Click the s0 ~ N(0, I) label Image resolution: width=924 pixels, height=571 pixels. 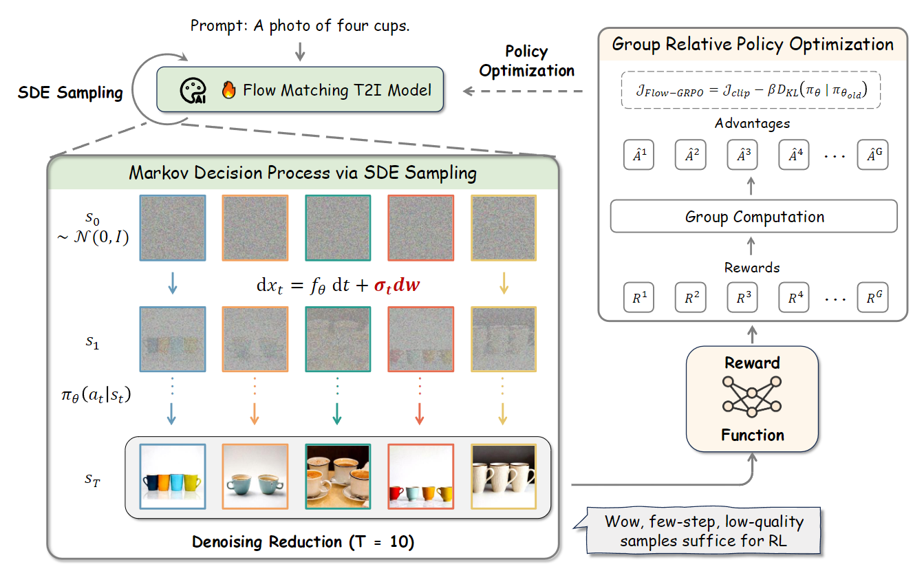point(93,229)
